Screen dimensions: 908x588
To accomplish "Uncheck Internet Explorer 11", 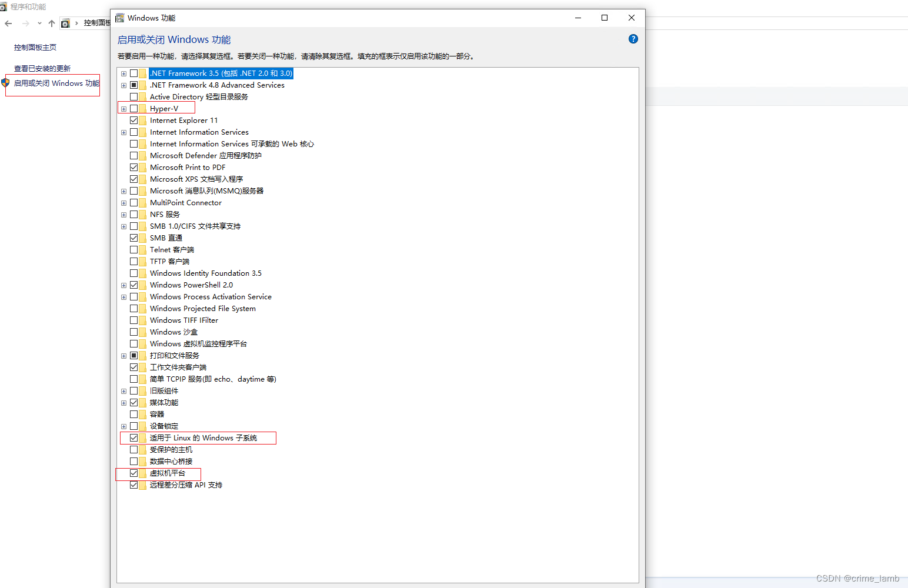I will 134,121.
